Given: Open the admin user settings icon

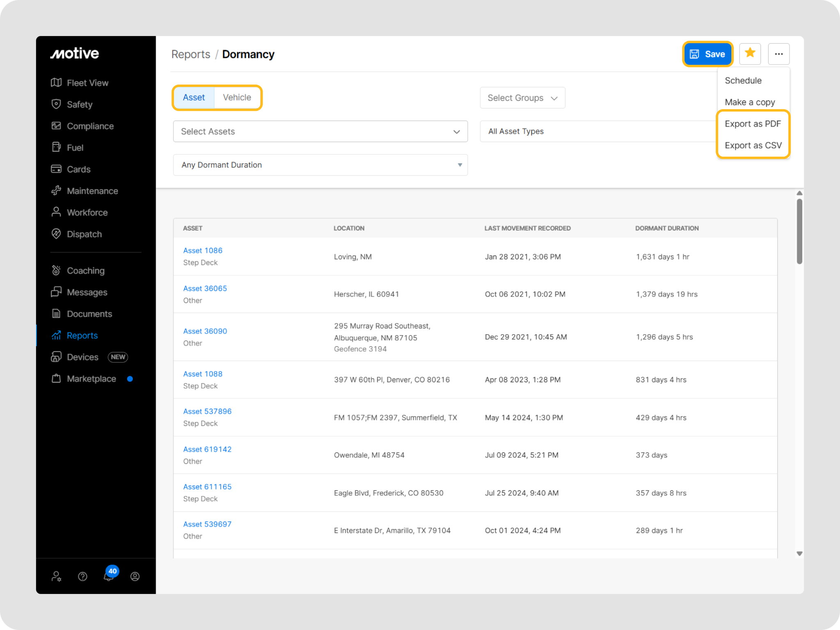Looking at the screenshot, I should click(56, 577).
